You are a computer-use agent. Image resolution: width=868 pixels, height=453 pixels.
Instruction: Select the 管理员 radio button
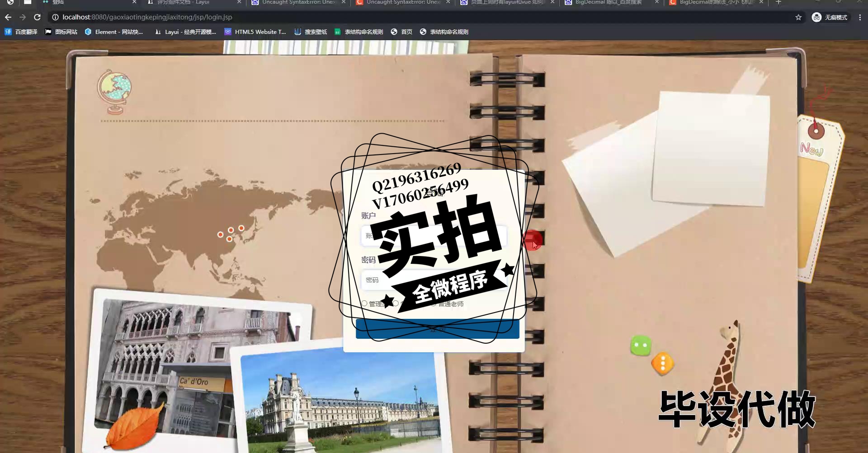364,304
